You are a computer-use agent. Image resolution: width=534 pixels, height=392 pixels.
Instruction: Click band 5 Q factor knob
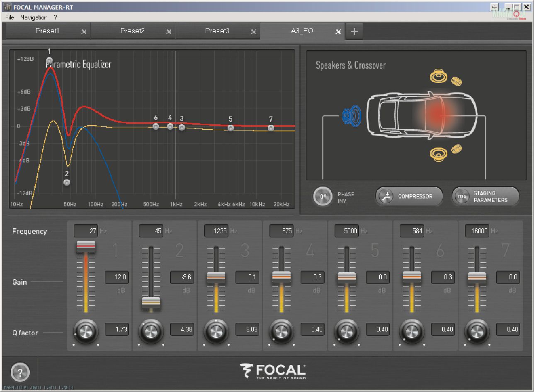(x=347, y=331)
